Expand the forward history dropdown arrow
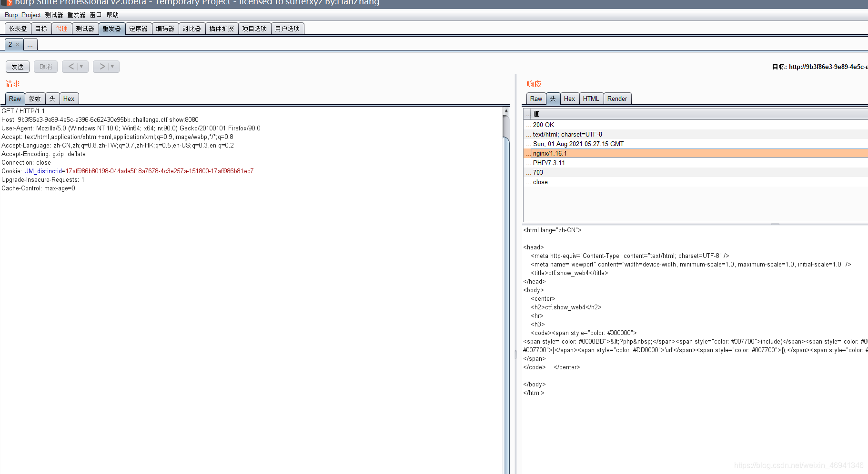This screenshot has width=868, height=474. pos(113,67)
